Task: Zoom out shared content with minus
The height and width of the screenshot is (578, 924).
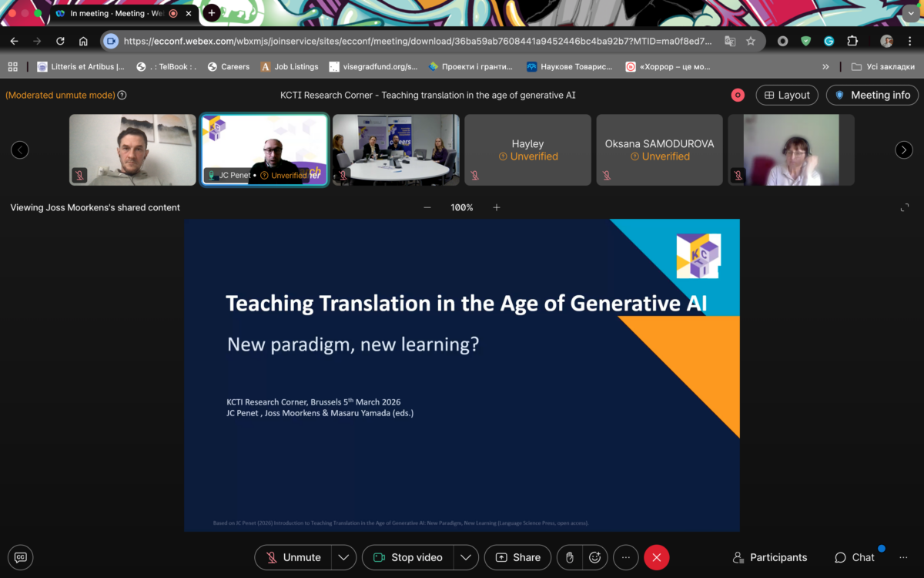Action: (427, 207)
